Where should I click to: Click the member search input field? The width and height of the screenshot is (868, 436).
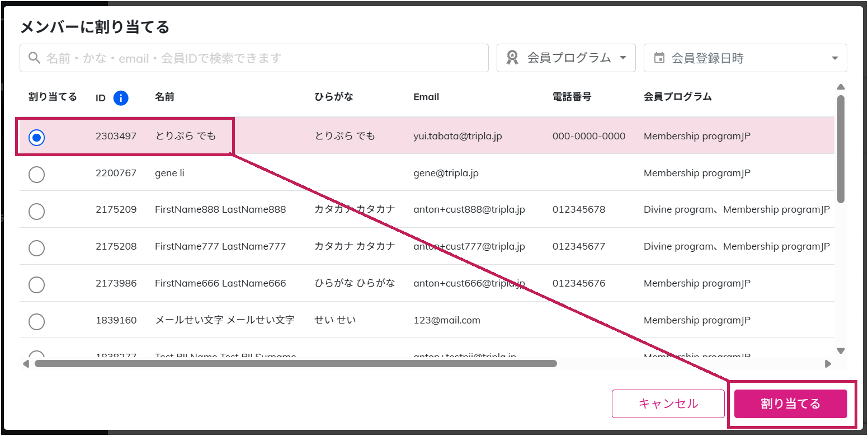263,58
